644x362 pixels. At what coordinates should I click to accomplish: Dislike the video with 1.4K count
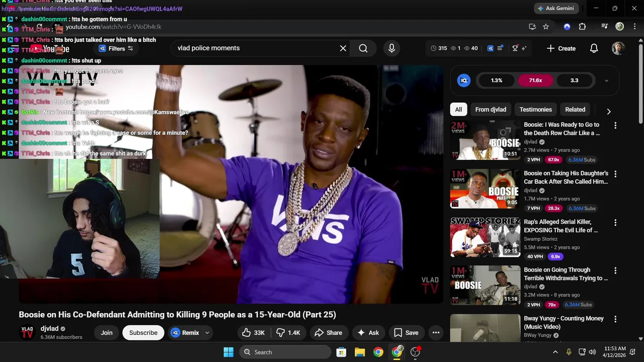pyautogui.click(x=288, y=333)
